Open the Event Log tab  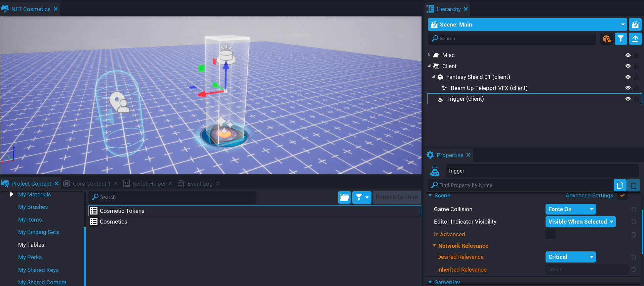point(200,184)
